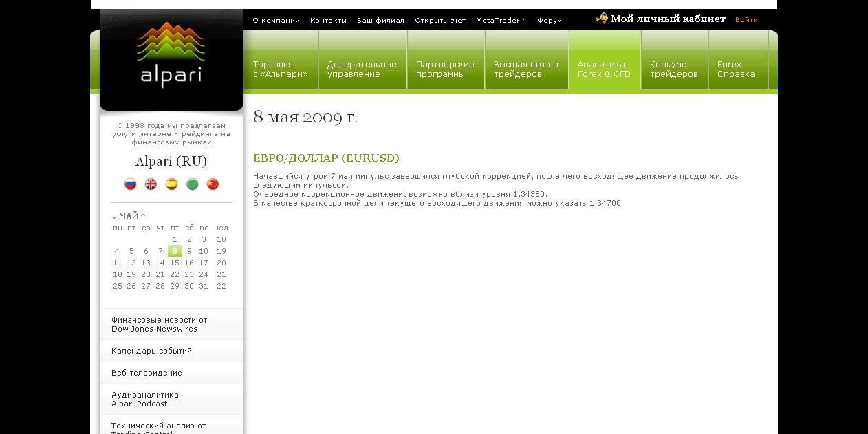Select calendar day 30
The height and width of the screenshot is (434, 868).
click(x=189, y=286)
